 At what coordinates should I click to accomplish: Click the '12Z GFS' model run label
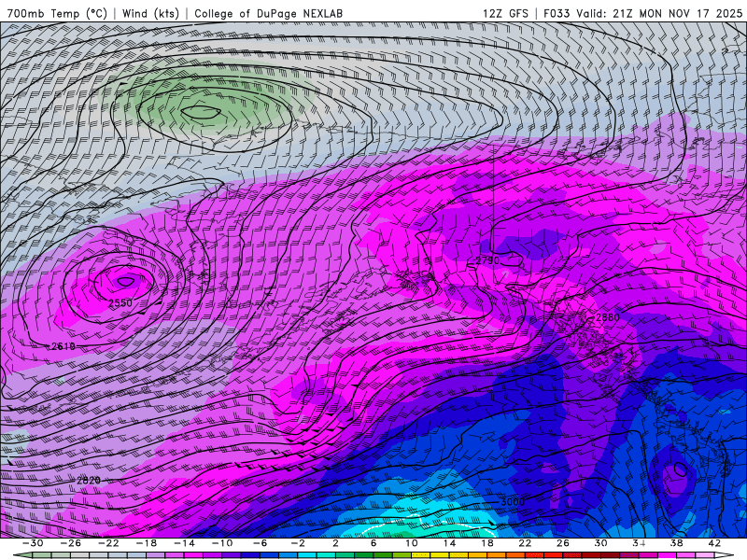coord(505,13)
